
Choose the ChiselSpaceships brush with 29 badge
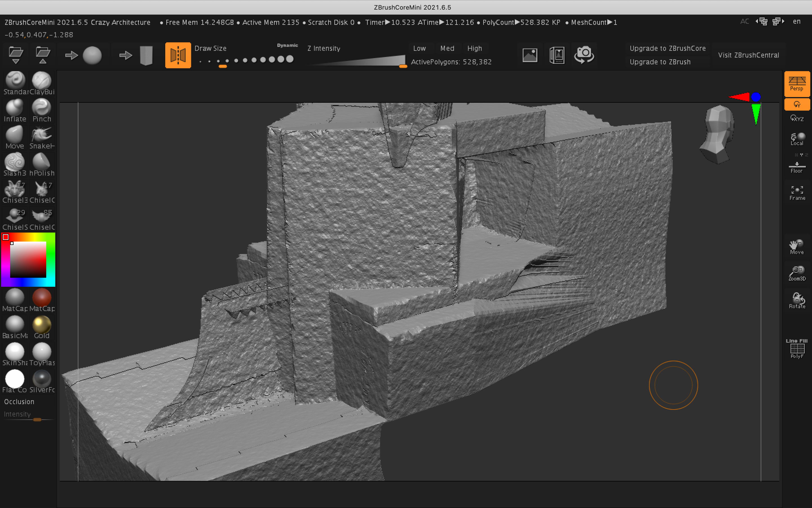coord(15,219)
